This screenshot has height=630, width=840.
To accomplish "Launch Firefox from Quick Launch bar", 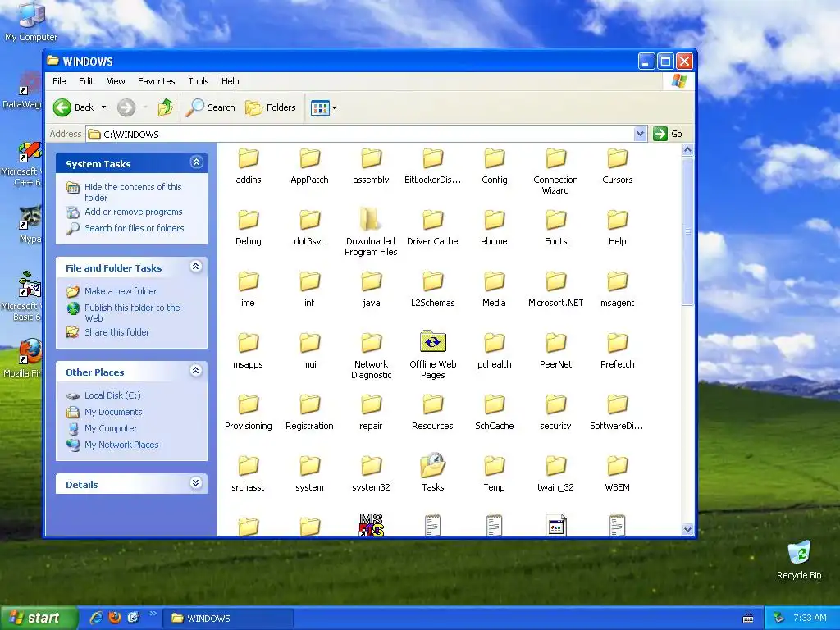I will 115,618.
